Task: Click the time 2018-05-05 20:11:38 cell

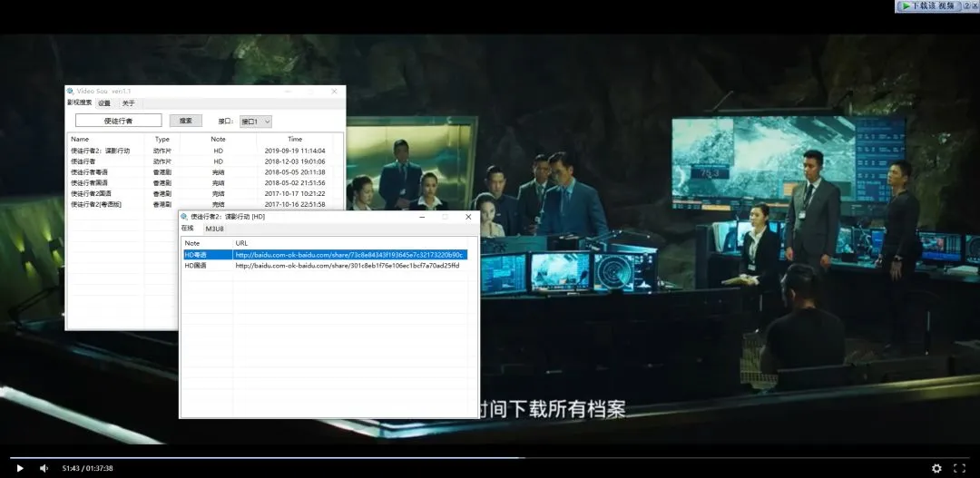Action: [x=295, y=171]
